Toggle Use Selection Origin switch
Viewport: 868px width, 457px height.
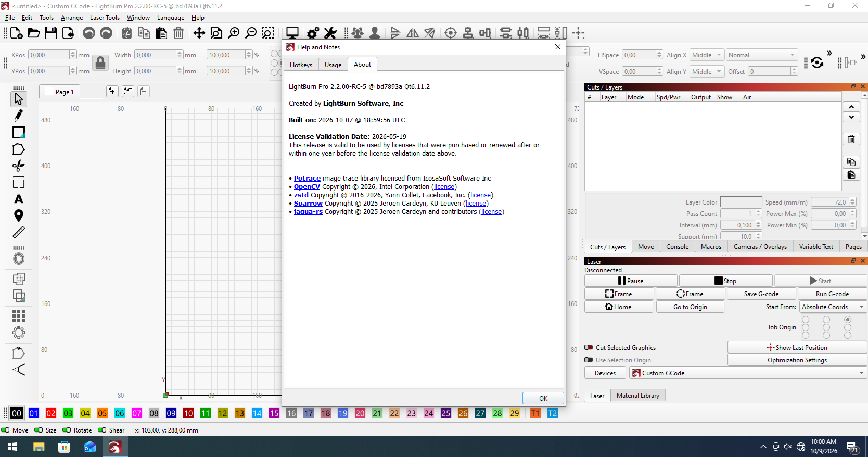coord(589,360)
